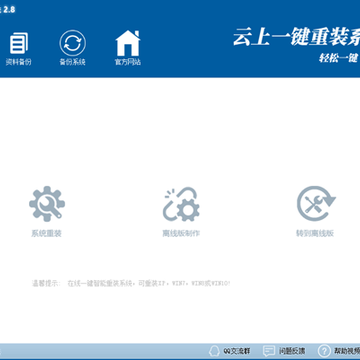Choose the 离线版制作 link-gear icon
360x360 pixels.
181,204
